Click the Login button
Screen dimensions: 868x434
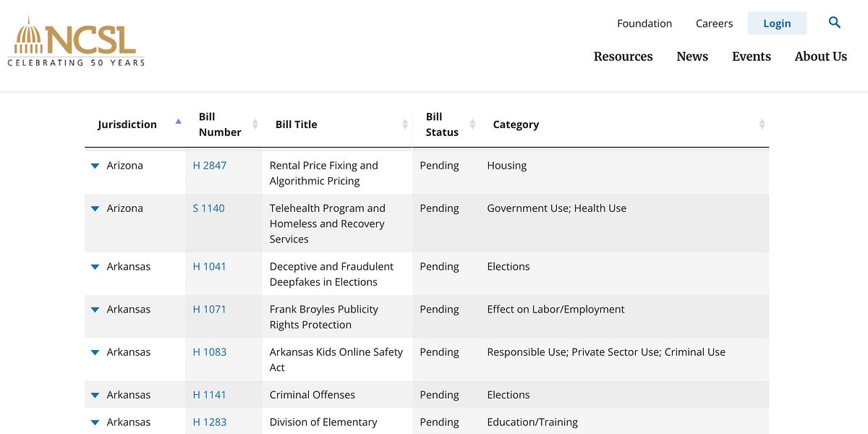tap(778, 23)
